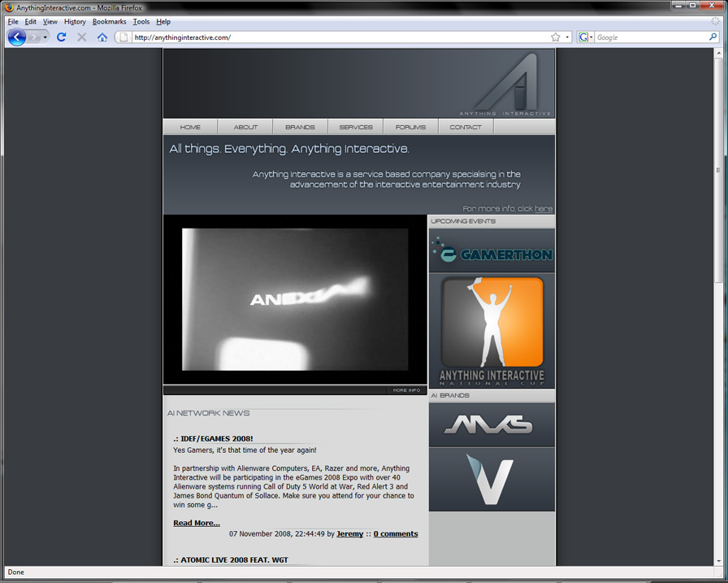Click the AI NETWORK NEWS heading

(x=209, y=413)
